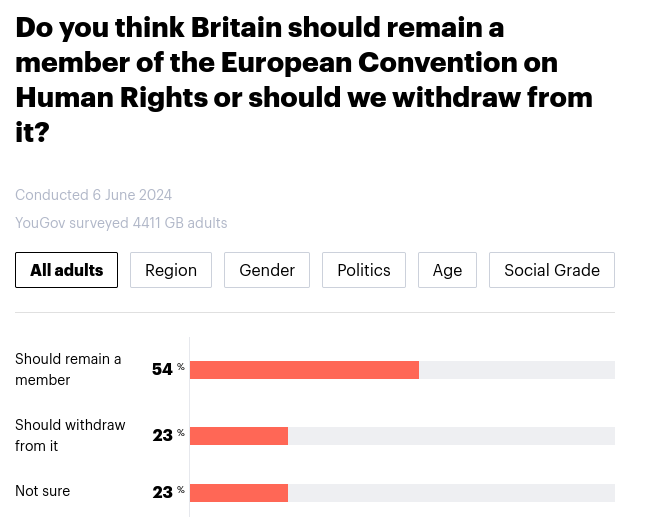Click the 'Should remain a member' label

tap(68, 369)
